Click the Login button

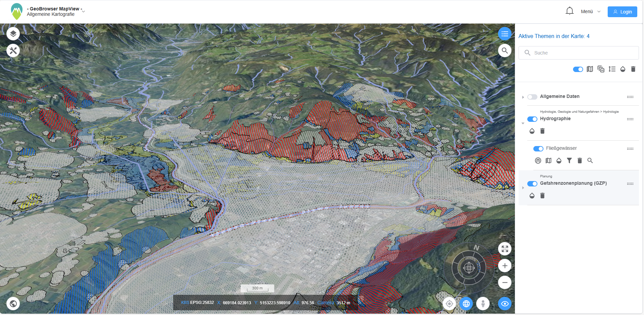coord(622,12)
